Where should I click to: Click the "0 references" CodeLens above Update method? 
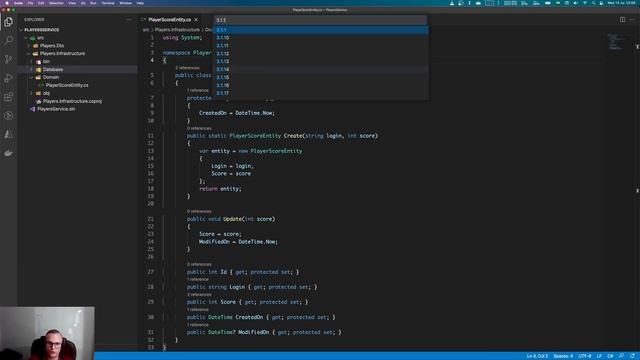199,211
